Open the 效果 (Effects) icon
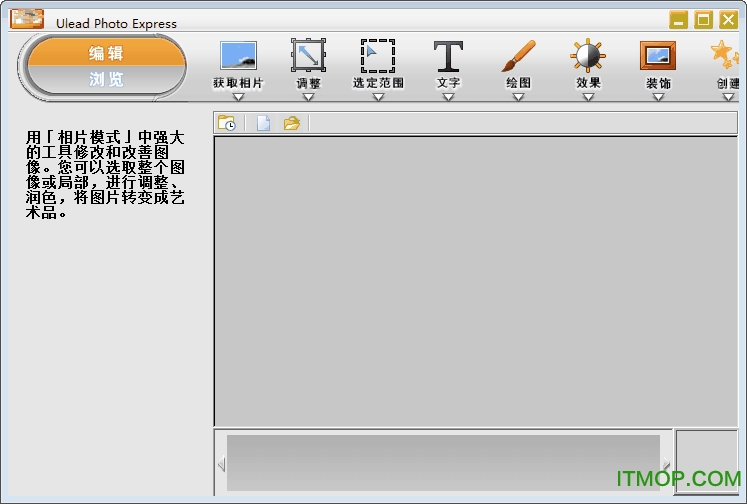The image size is (747, 504). coord(588,56)
